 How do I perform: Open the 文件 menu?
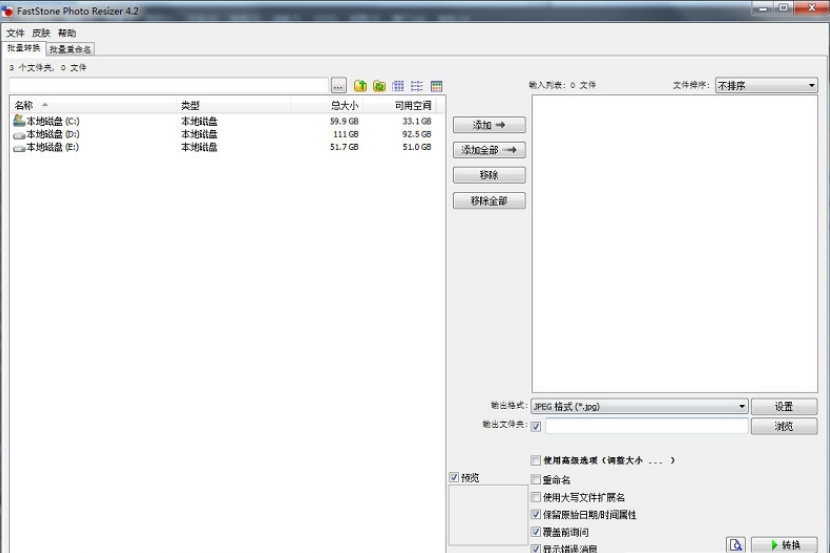15,33
